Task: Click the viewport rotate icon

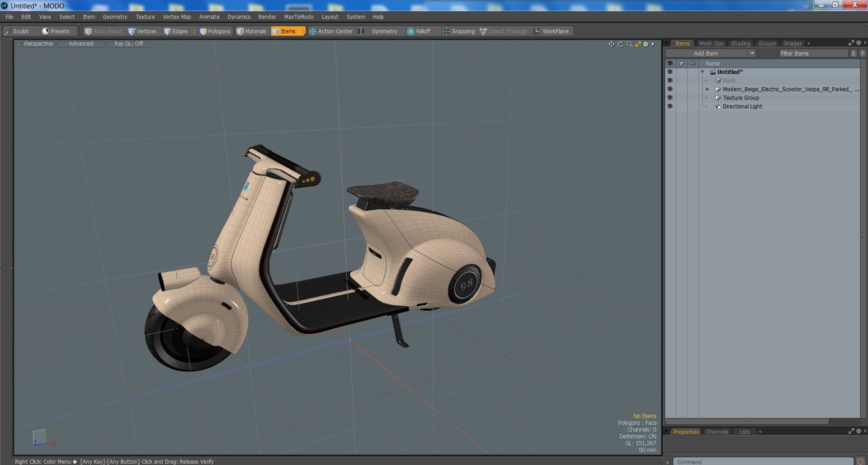Action: tap(620, 44)
